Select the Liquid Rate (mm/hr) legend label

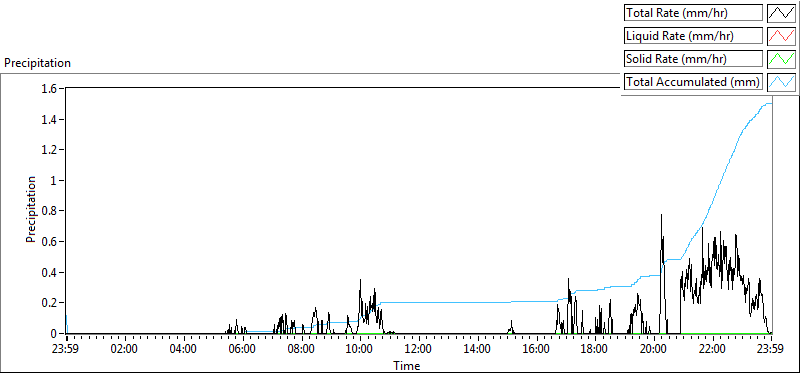(678, 36)
